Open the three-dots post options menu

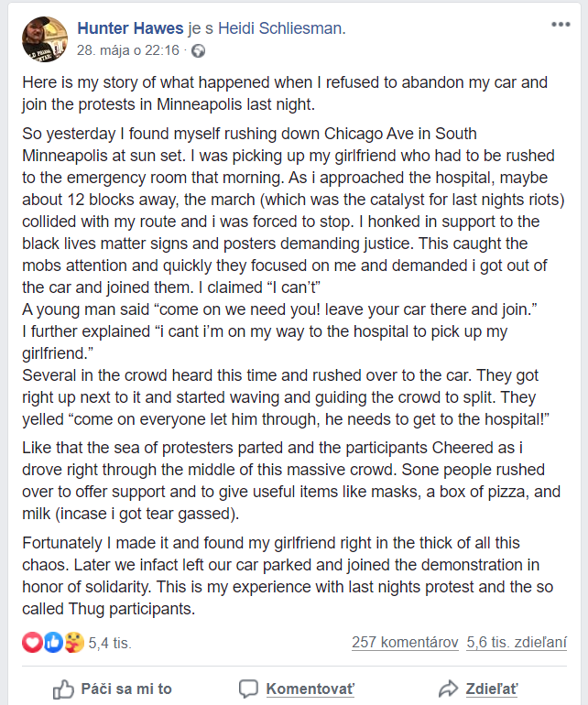[561, 25]
